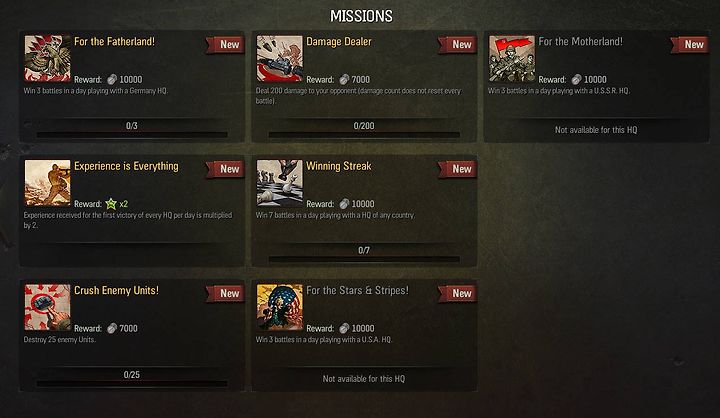Click the 0/200 Damage Dealer progress bar
Image resolution: width=720 pixels, height=418 pixels.
point(364,135)
